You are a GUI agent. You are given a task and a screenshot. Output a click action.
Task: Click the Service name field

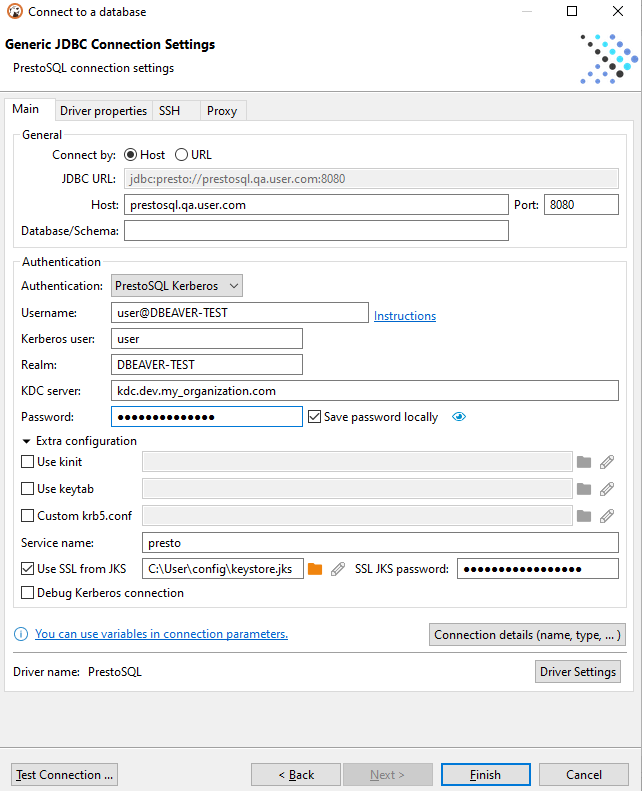380,543
